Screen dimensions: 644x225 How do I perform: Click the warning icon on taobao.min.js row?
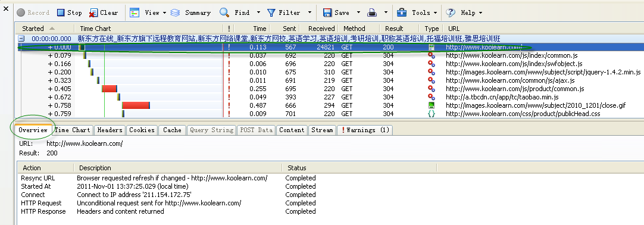pyautogui.click(x=229, y=97)
